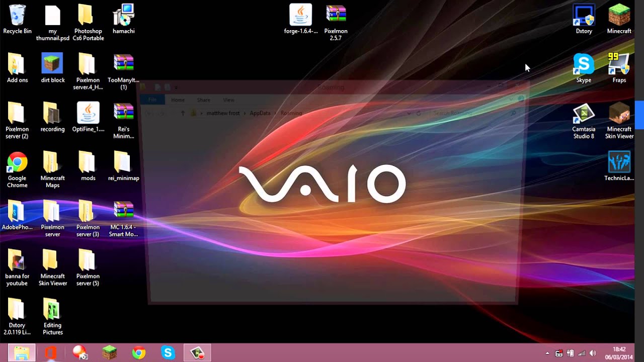Select the Pixelmon 2.5.7 archive icon
This screenshot has height=362, width=644.
point(336,23)
